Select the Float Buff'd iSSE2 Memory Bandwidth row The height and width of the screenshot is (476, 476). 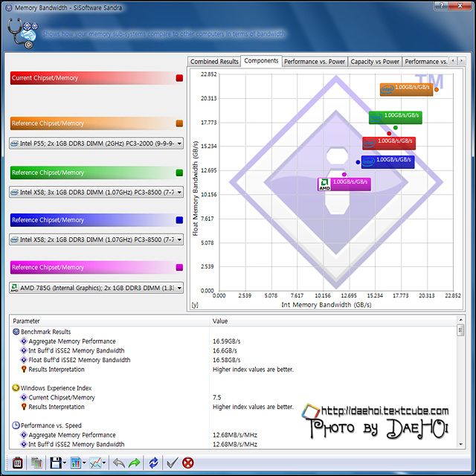(x=233, y=360)
